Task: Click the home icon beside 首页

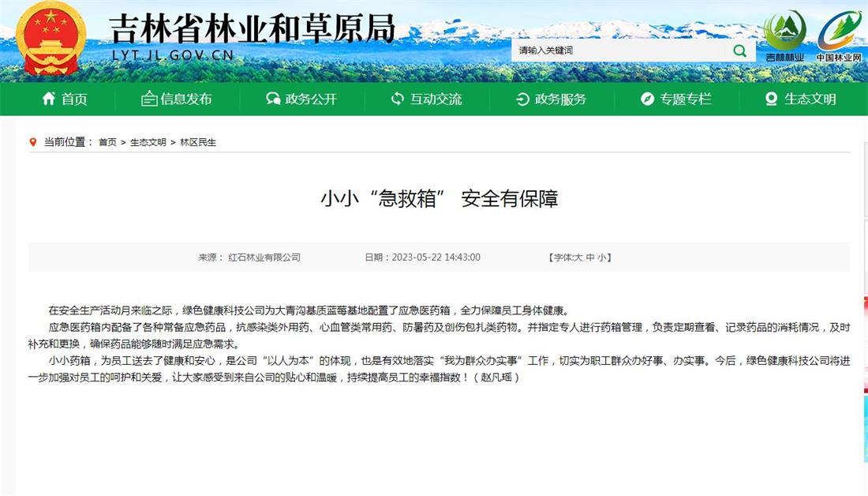Action: (x=49, y=99)
